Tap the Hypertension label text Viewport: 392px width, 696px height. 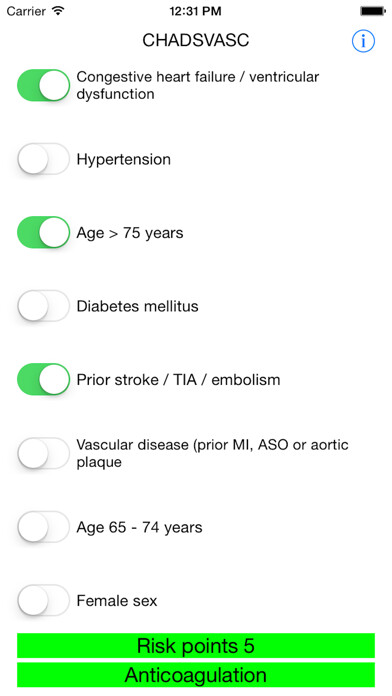tap(123, 159)
